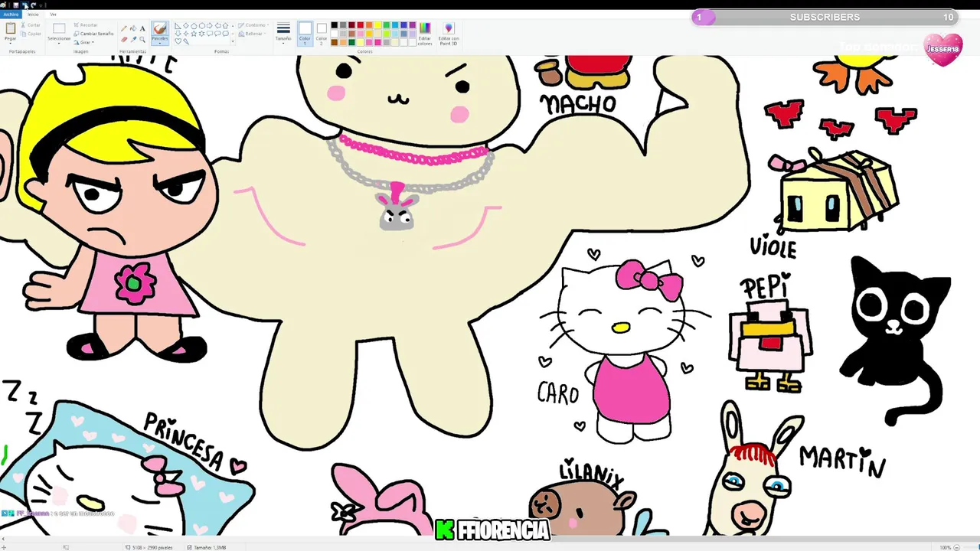
Task: Select the five-point star shape
Action: [x=194, y=34]
